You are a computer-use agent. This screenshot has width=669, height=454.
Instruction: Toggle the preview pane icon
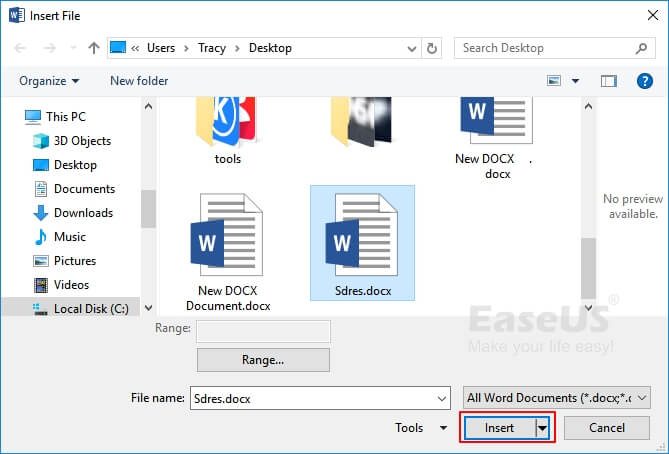tap(608, 81)
